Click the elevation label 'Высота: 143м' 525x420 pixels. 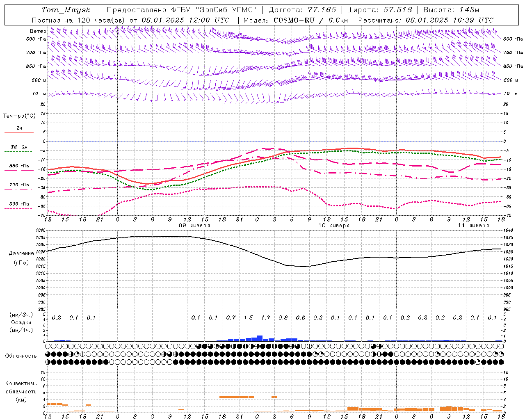[x=451, y=10]
